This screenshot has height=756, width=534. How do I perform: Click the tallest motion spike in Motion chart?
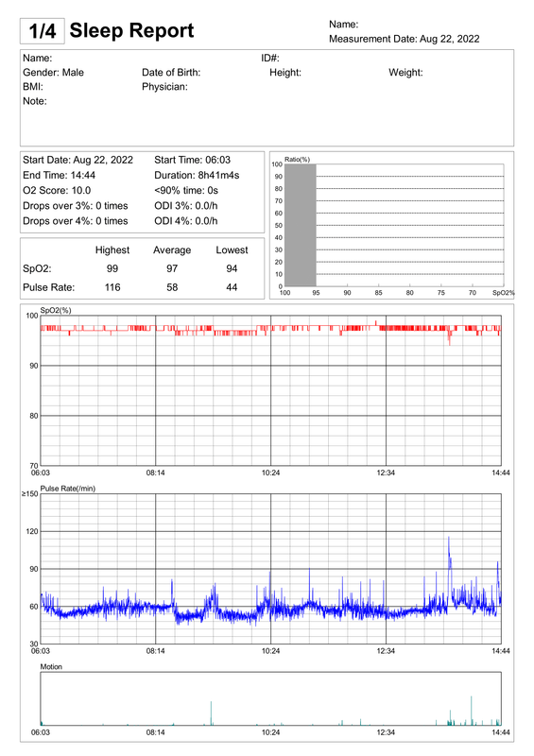(472, 711)
